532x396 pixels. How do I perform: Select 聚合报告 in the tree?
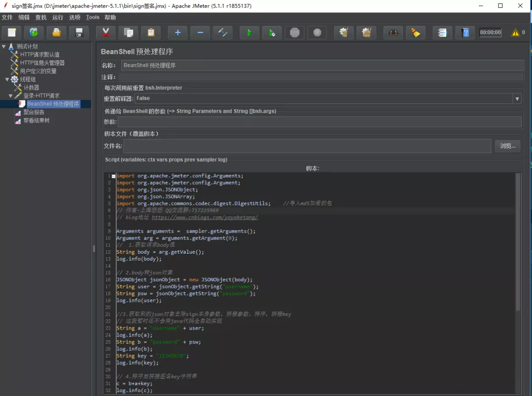tap(33, 112)
